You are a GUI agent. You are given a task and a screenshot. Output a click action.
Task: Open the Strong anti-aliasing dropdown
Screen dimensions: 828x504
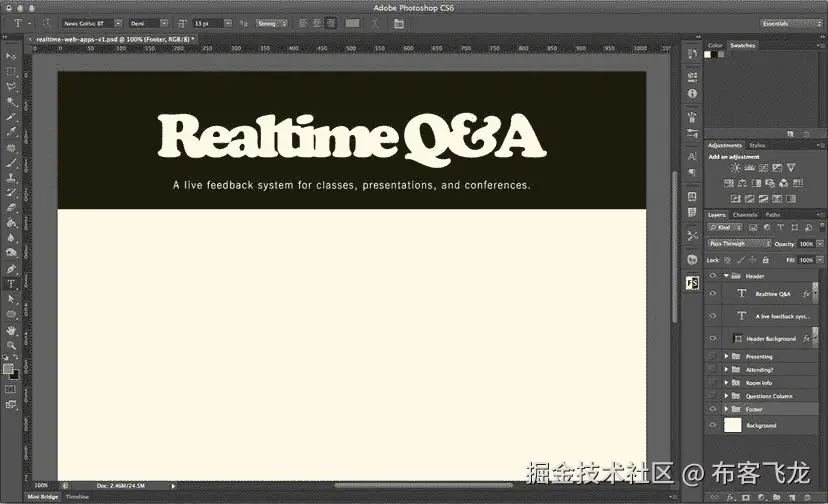(271, 23)
